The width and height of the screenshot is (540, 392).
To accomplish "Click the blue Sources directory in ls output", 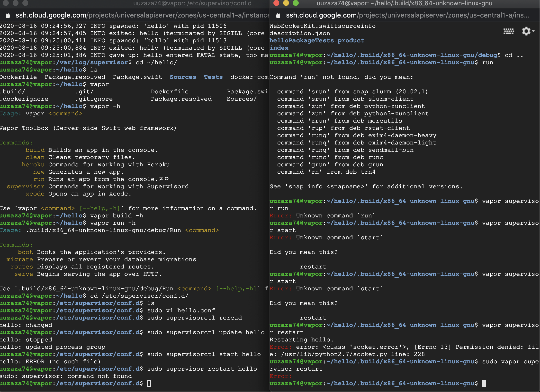I will [183, 77].
